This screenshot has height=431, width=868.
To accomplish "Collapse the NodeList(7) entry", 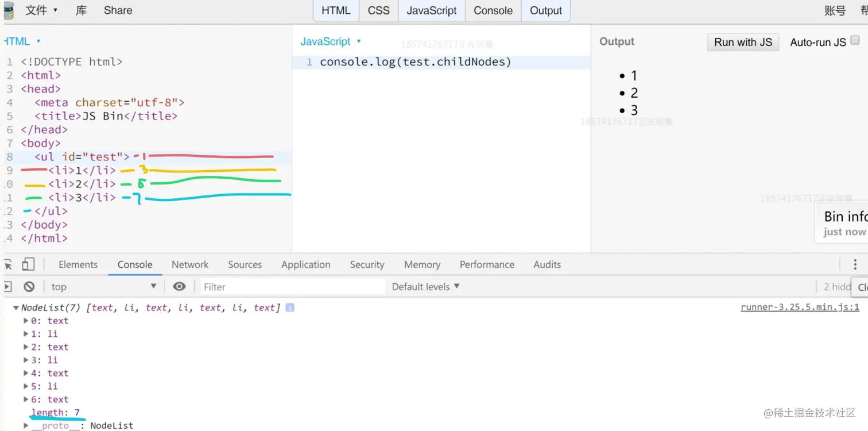I will (16, 308).
